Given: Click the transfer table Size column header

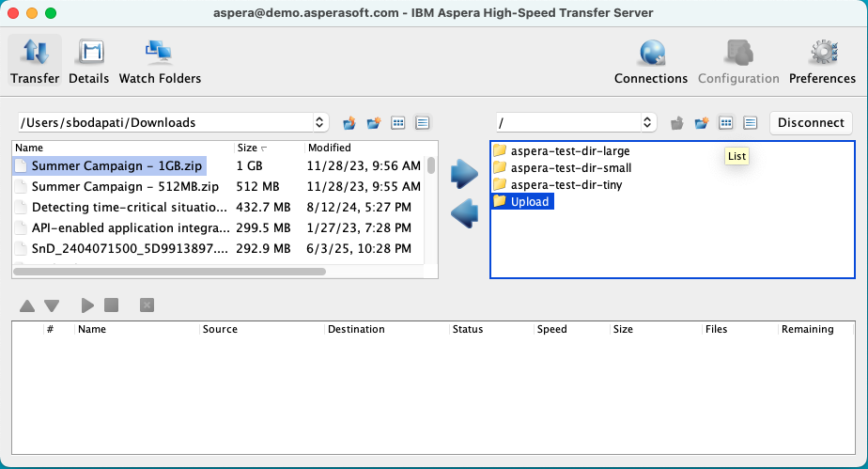Looking at the screenshot, I should 656,329.
